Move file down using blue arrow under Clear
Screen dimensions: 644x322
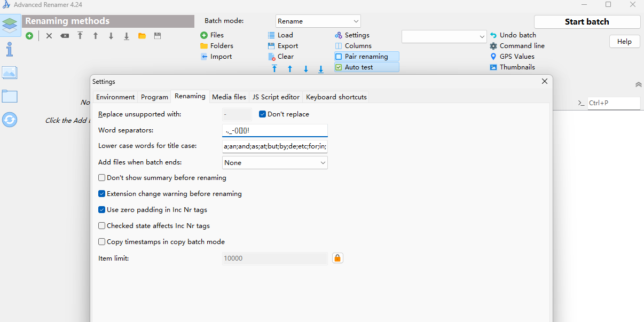coord(306,69)
